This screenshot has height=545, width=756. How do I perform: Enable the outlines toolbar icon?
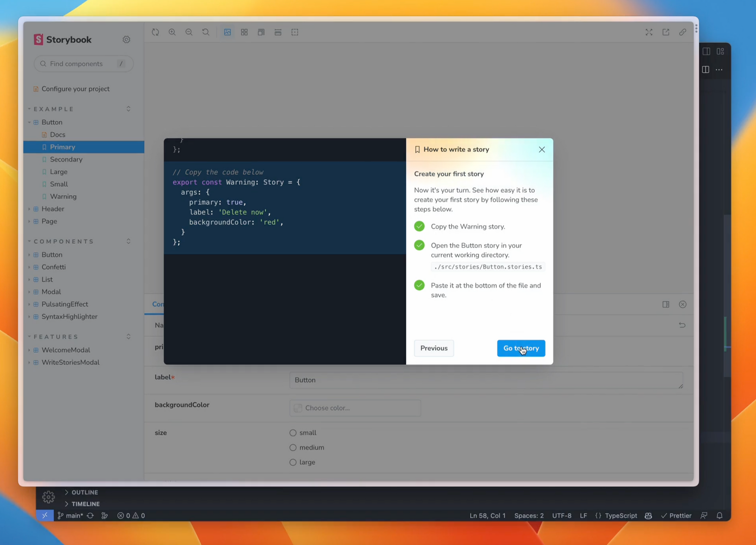[x=295, y=32]
